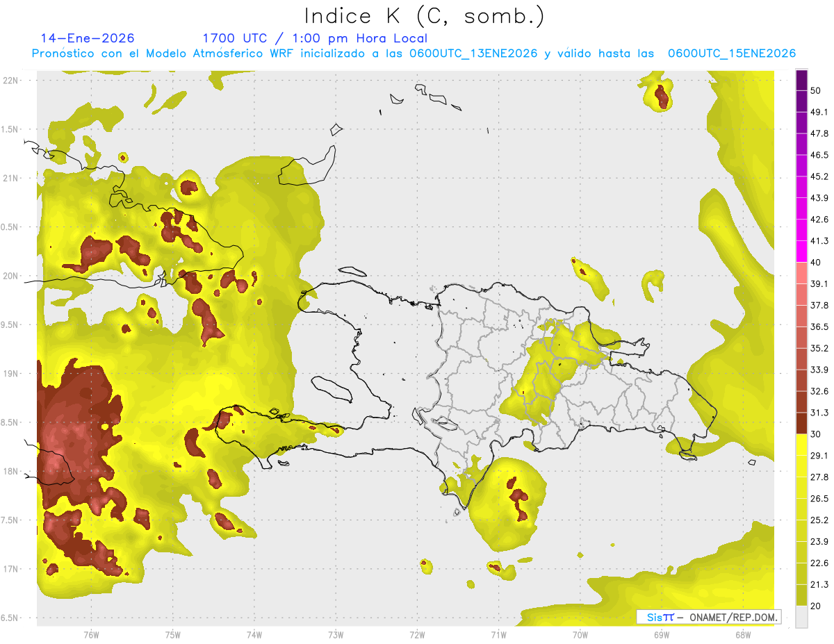The width and height of the screenshot is (834, 644).
Task: Click the colorbar value "47.8"
Action: [819, 133]
